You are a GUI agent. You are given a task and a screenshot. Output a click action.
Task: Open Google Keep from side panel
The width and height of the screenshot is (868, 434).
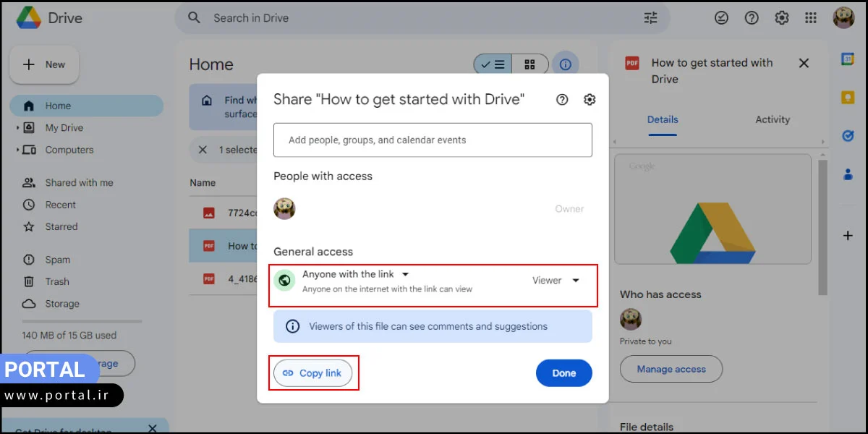pyautogui.click(x=848, y=98)
